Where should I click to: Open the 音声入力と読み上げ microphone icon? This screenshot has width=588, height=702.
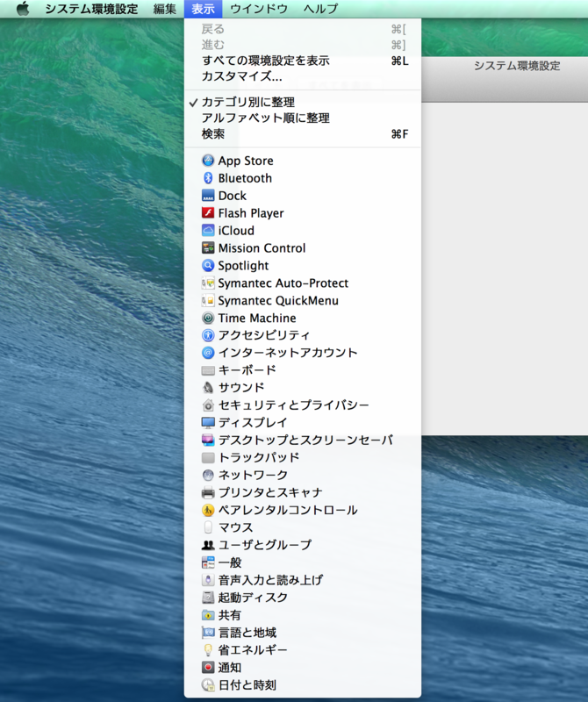[208, 580]
